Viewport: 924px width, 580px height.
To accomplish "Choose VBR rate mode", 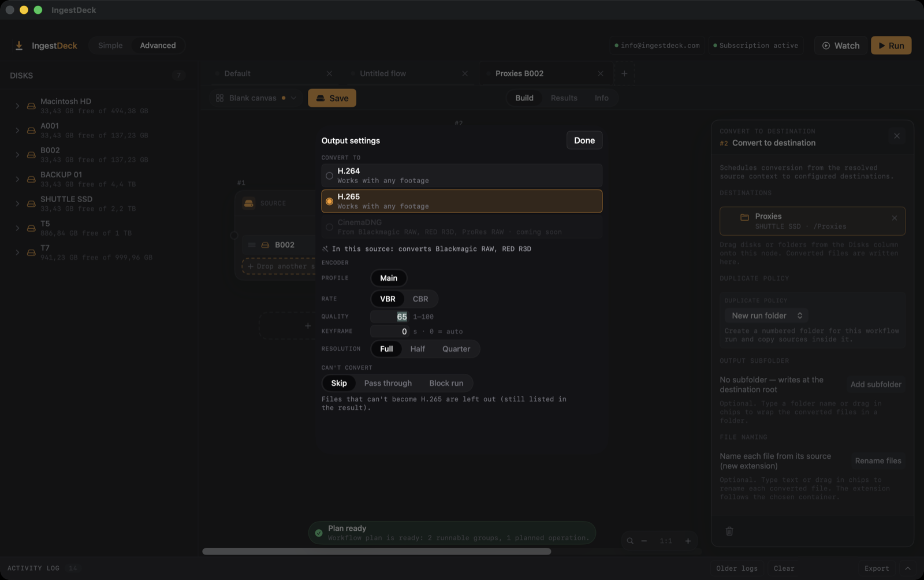I will pos(388,299).
